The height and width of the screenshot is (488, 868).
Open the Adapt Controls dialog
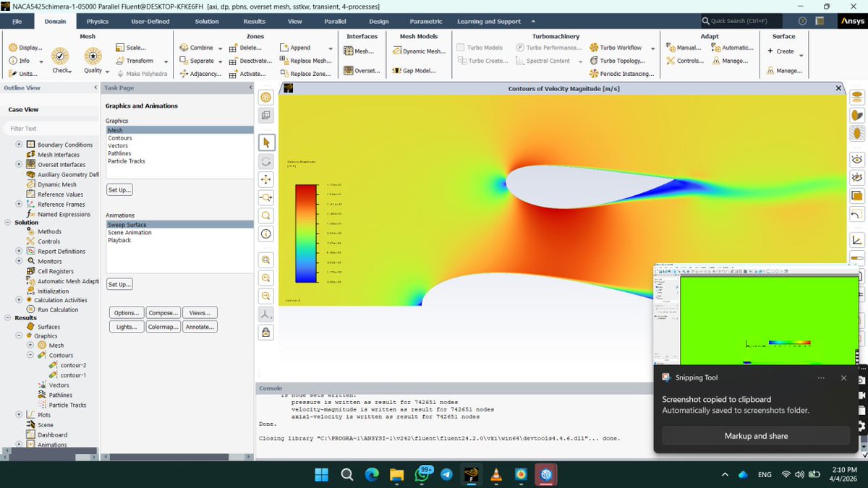[x=684, y=61]
